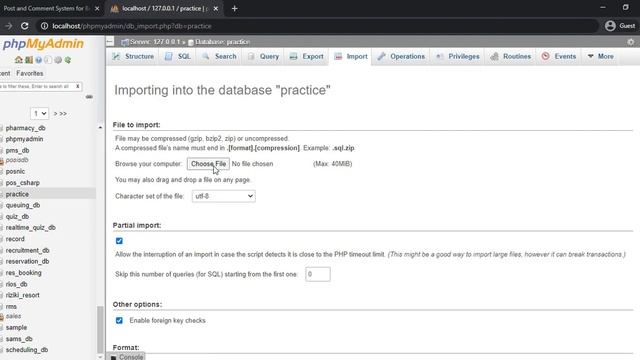Open phpMyAdmin documentation blue question icon
Image resolution: width=640 pixels, height=360 pixels.
click(38, 60)
